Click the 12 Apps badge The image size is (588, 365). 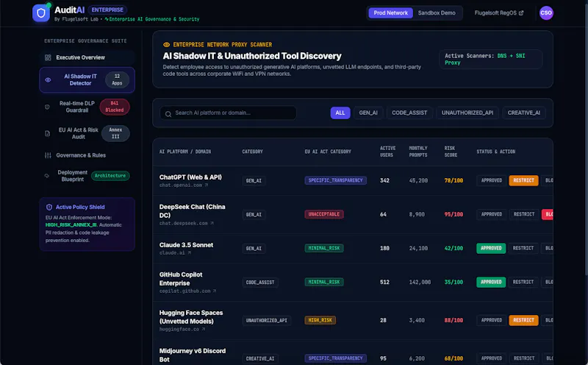click(117, 79)
